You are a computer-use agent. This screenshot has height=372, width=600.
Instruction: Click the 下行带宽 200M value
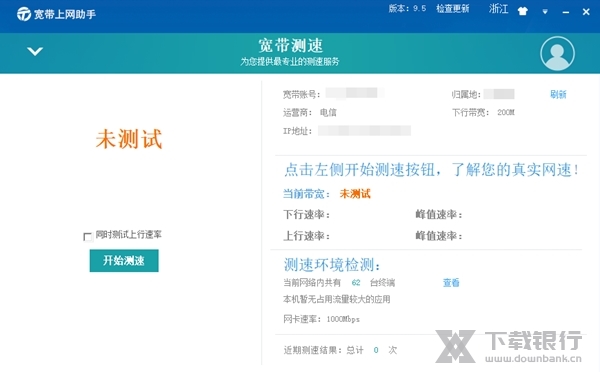click(506, 113)
